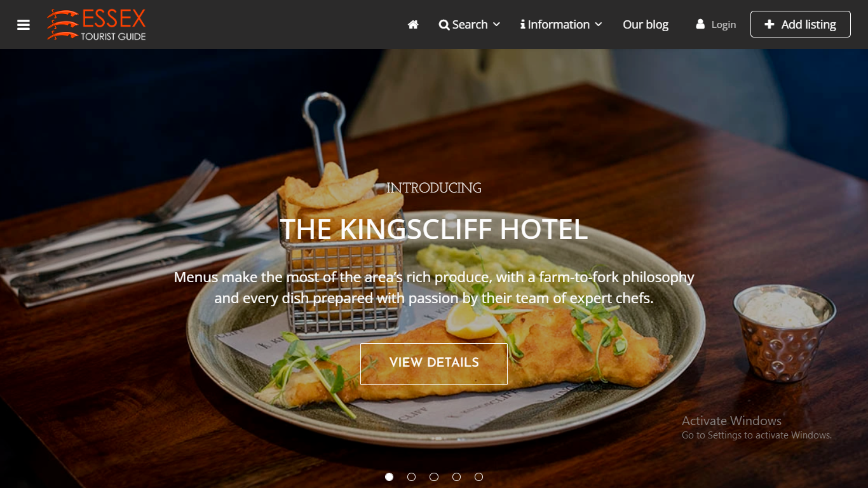
Task: Click the user icon beside Login
Action: pyautogui.click(x=700, y=24)
